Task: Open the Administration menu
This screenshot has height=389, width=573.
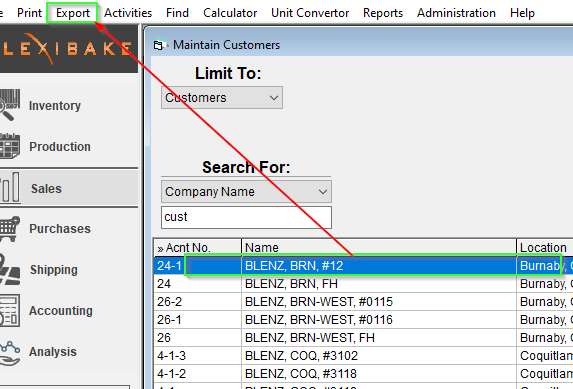Action: [x=456, y=13]
